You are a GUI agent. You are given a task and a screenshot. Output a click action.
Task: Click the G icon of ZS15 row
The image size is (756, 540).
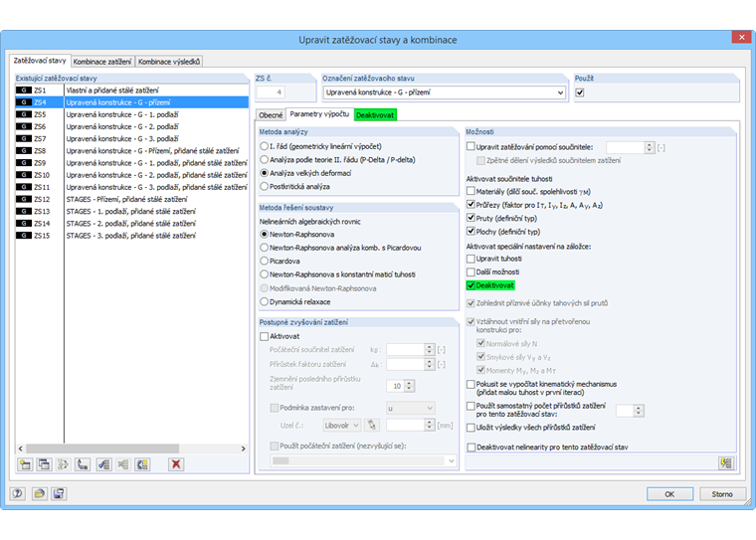point(24,236)
